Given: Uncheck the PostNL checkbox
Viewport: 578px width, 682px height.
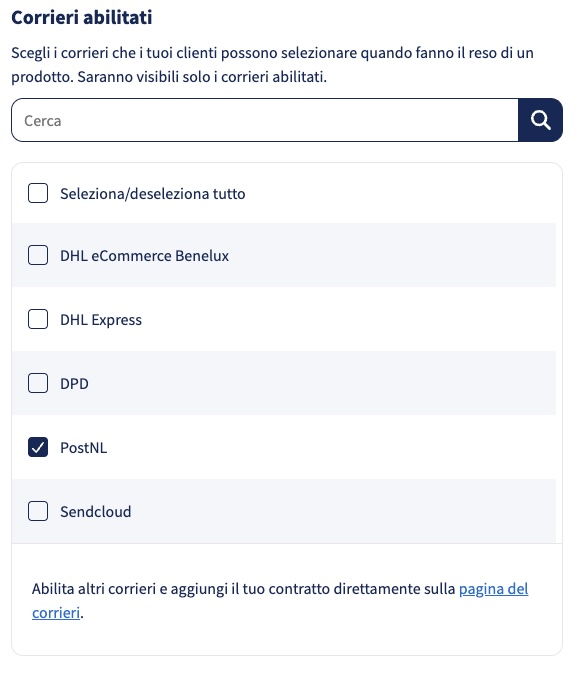Looking at the screenshot, I should pyautogui.click(x=38, y=447).
